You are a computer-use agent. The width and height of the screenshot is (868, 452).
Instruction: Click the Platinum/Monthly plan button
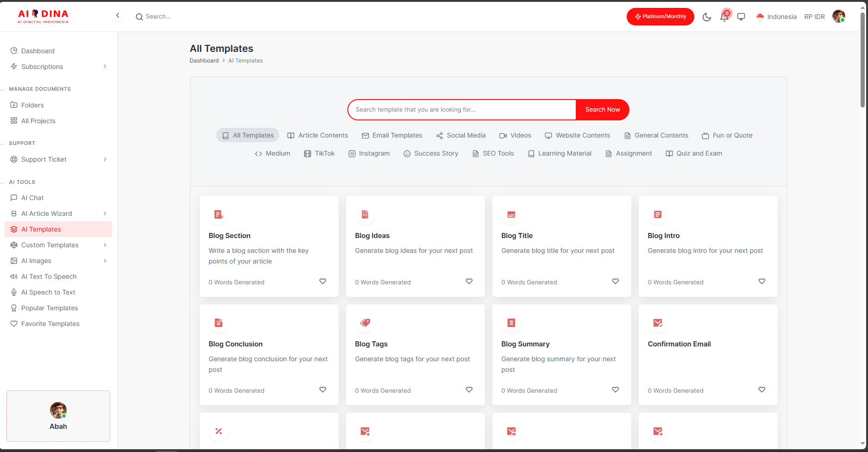pyautogui.click(x=660, y=17)
